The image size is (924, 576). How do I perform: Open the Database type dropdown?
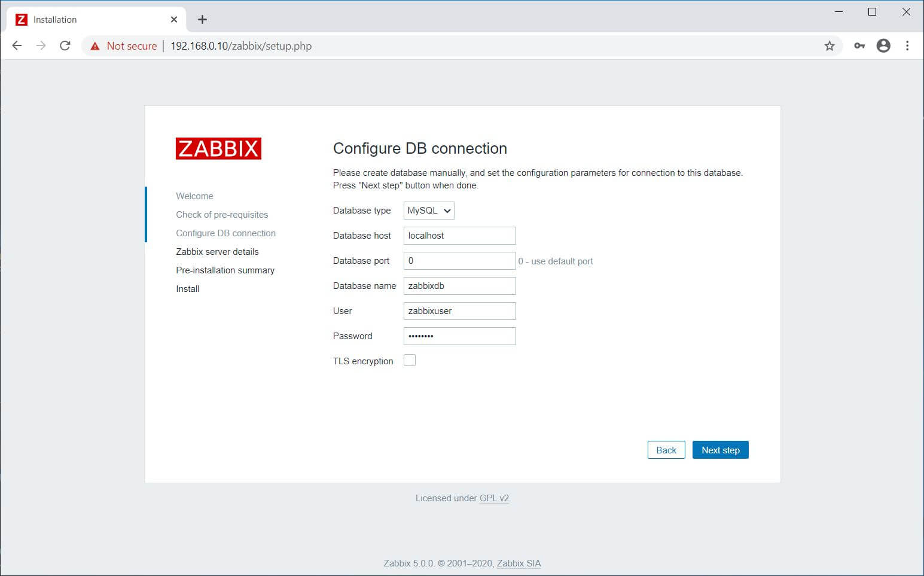coord(429,211)
